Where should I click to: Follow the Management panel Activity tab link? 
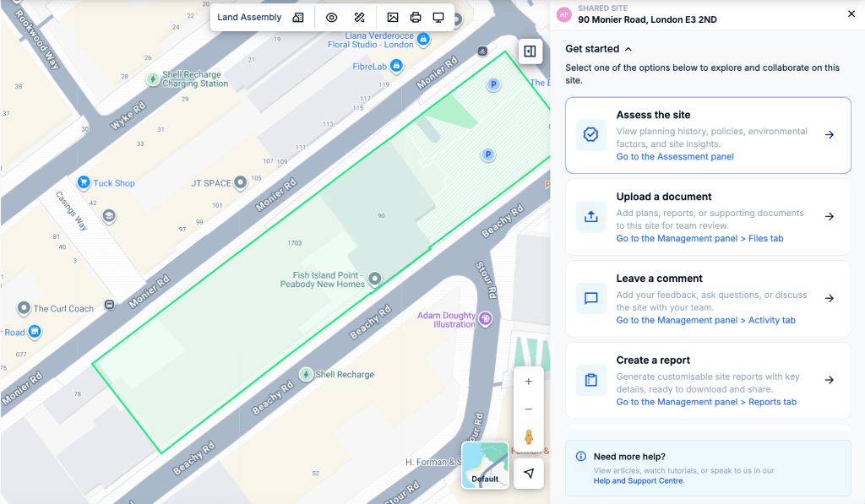click(705, 321)
